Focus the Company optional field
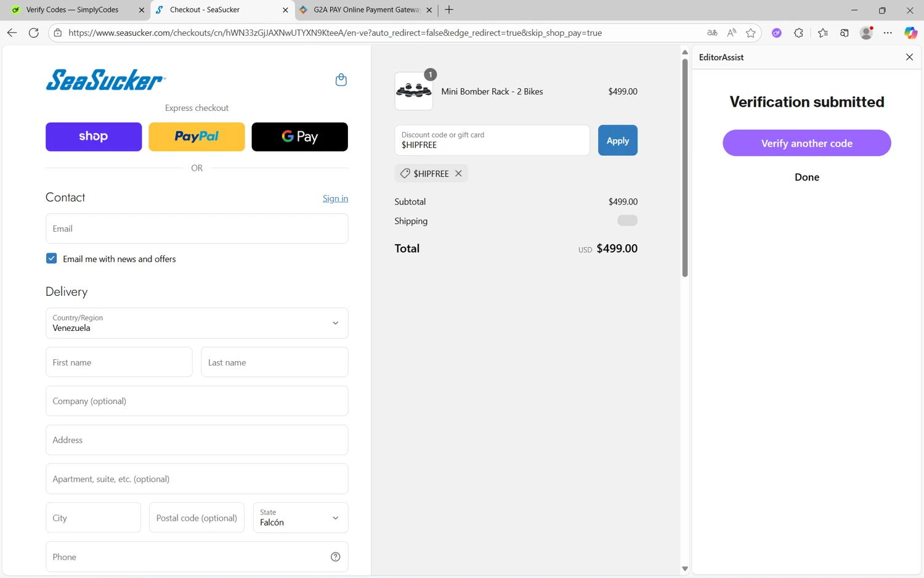This screenshot has height=578, width=924. [197, 401]
